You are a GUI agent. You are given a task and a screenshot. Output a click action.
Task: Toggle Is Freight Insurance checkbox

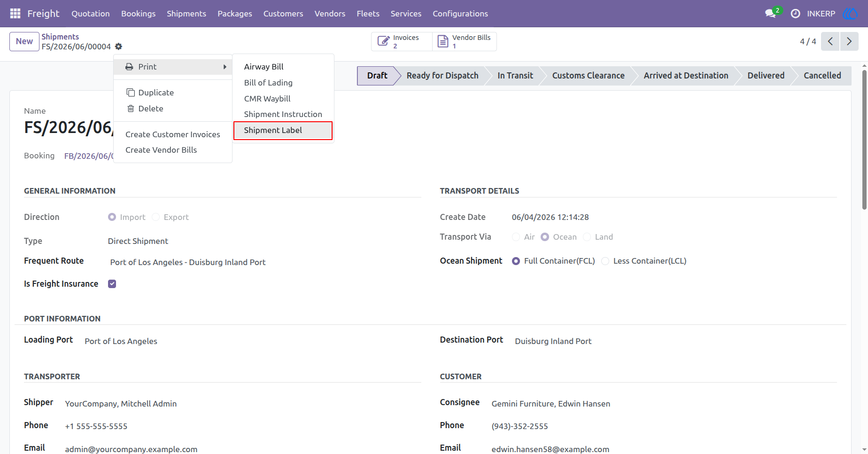(x=112, y=284)
